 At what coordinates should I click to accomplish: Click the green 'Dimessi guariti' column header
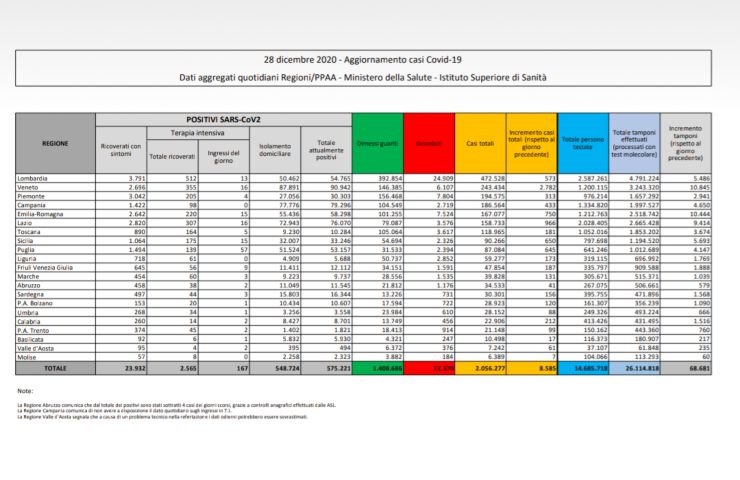[376, 144]
